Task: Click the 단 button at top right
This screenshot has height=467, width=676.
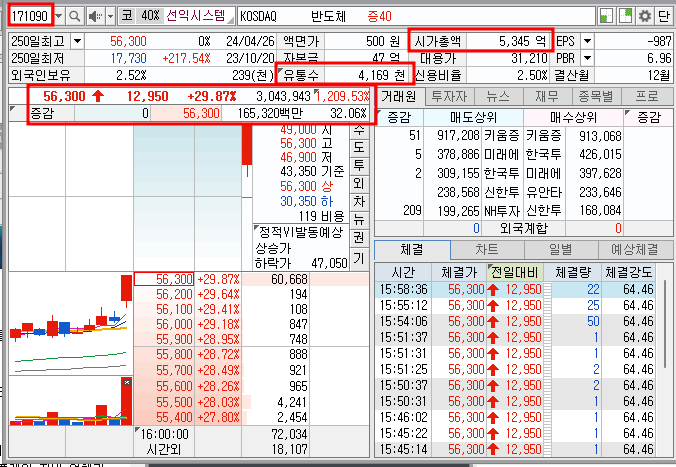Action: (663, 16)
